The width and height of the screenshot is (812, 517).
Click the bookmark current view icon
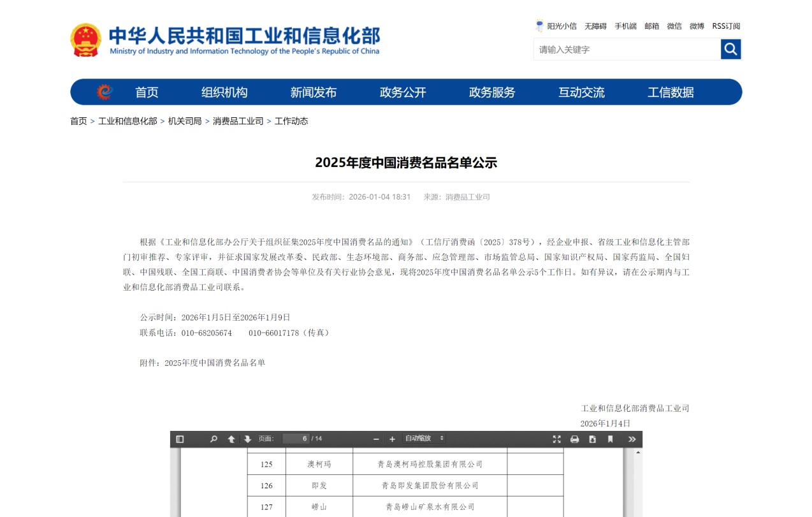tap(609, 439)
